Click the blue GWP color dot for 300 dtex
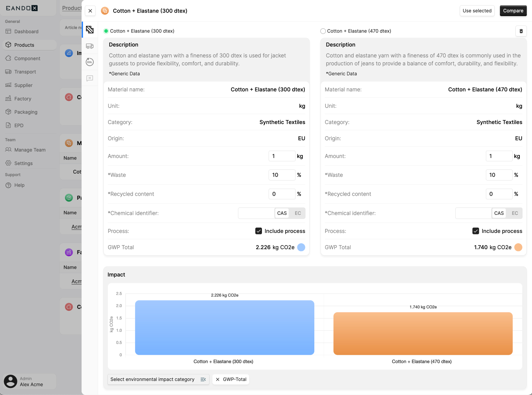 [301, 247]
